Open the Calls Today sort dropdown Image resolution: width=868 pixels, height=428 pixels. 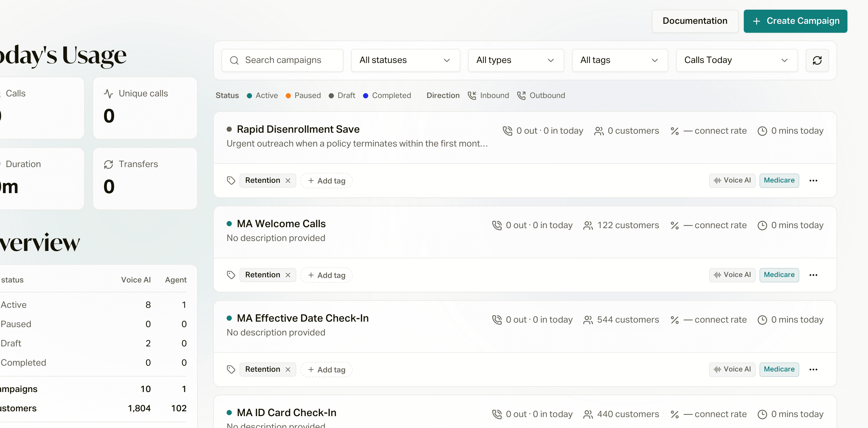coord(737,60)
